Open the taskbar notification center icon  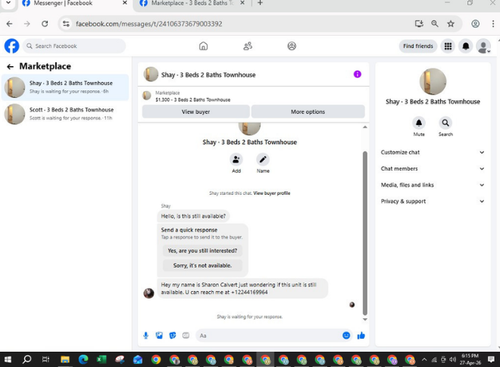(x=491, y=359)
